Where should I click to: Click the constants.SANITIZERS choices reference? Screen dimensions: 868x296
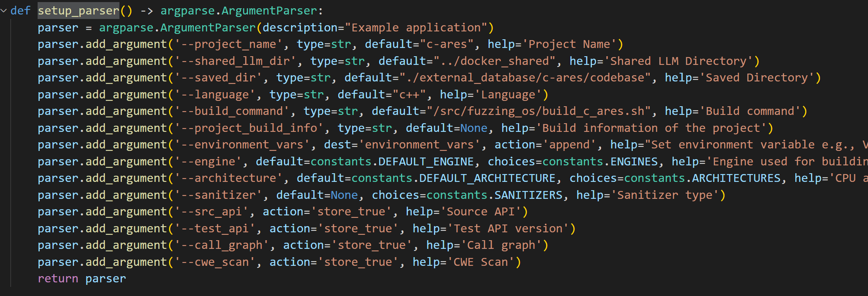click(x=494, y=195)
